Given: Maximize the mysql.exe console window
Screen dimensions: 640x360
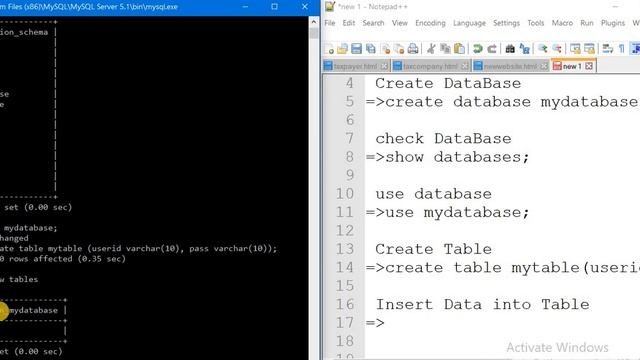Looking at the screenshot, I should tap(274, 7).
